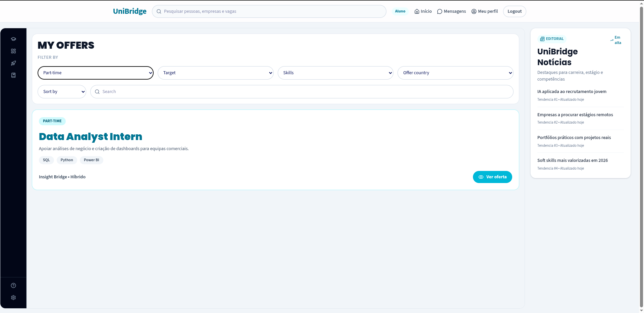This screenshot has height=313, width=644.
Task: Open Mensagens in the top navigation
Action: click(451, 11)
